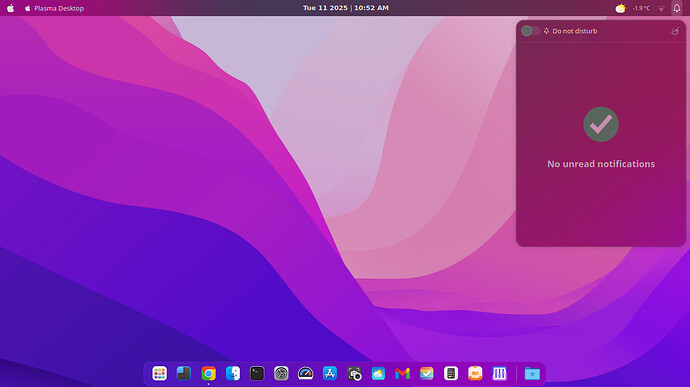Expand the Wi-Fi network indicator
The width and height of the screenshot is (690, 387).
tap(661, 8)
